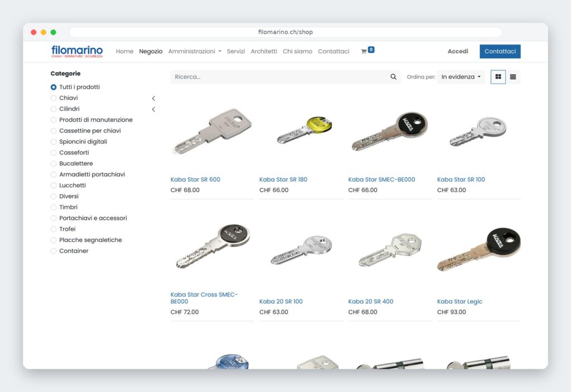The image size is (571, 392).
Task: Go to Chi siamo page
Action: click(298, 51)
